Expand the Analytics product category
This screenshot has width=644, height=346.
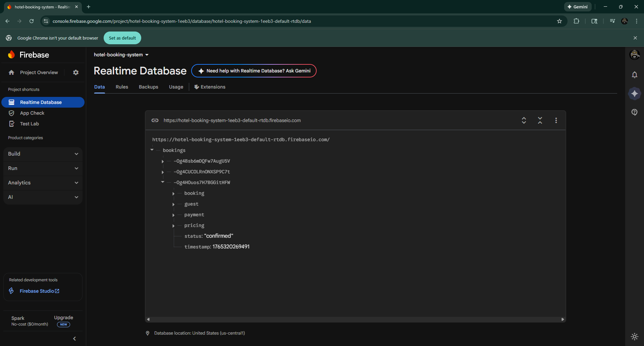(x=43, y=183)
